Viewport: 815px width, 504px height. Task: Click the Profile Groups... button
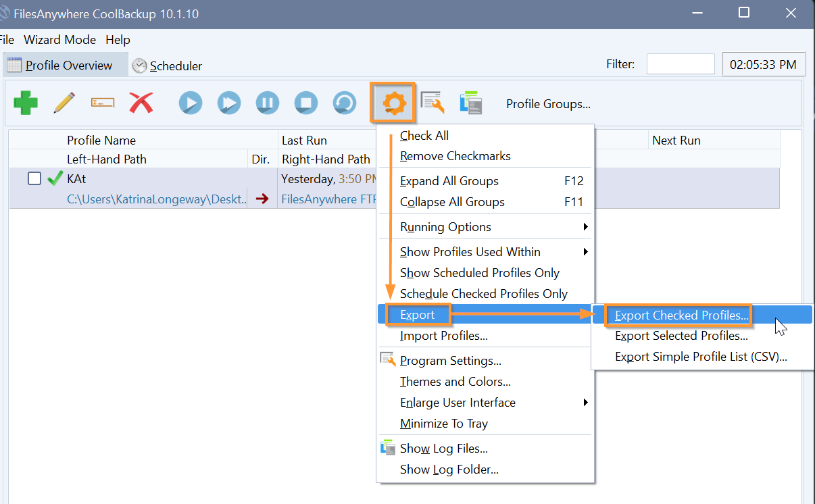[x=548, y=103]
